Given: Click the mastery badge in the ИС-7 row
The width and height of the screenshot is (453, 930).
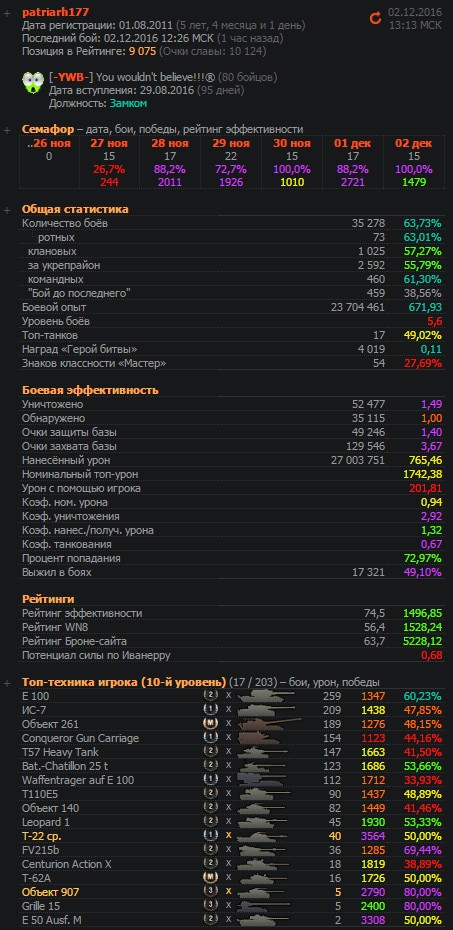Looking at the screenshot, I should point(210,710).
